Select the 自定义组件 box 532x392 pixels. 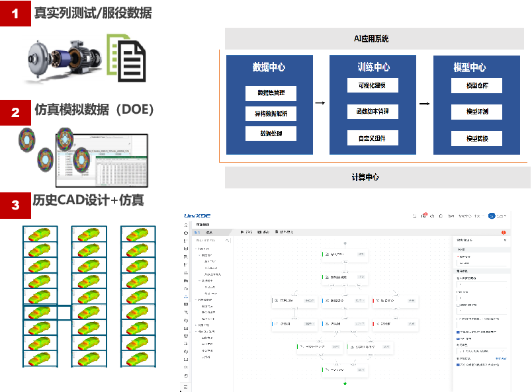coord(373,138)
